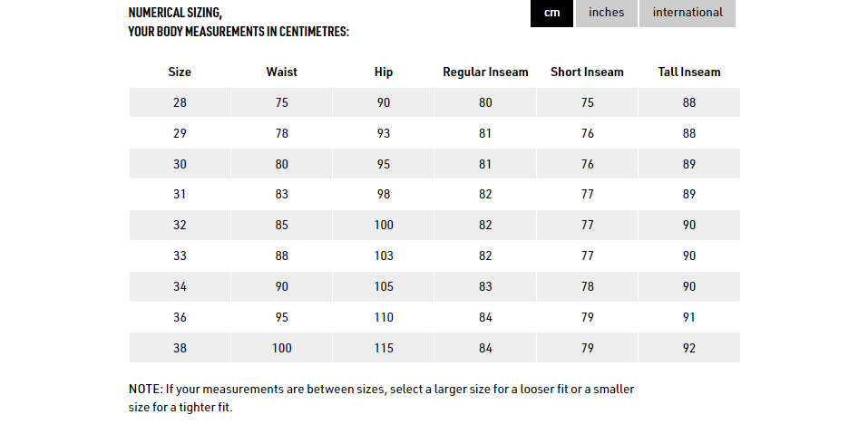Click the Tall Inseam column header
This screenshot has width=868, height=424.
[x=689, y=72]
